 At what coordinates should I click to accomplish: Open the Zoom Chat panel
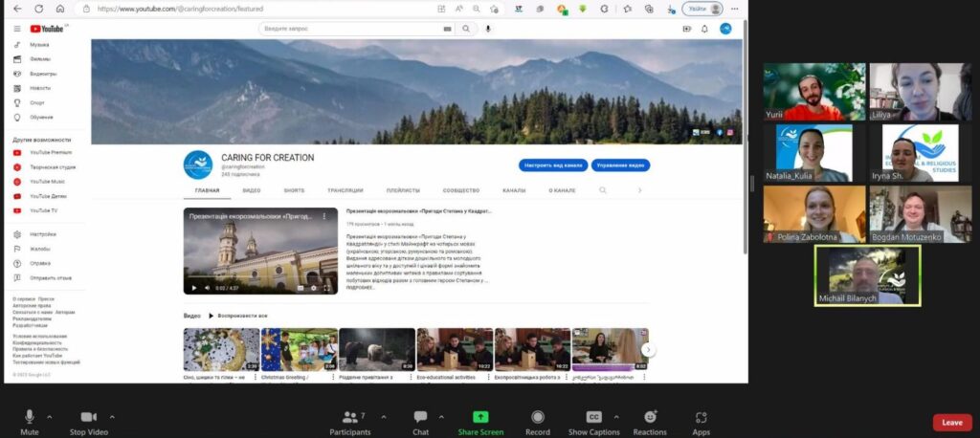pyautogui.click(x=421, y=423)
